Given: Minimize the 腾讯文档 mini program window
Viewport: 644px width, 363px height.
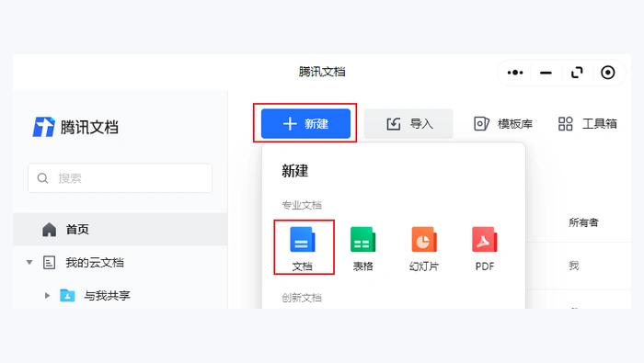Looking at the screenshot, I should 546,73.
